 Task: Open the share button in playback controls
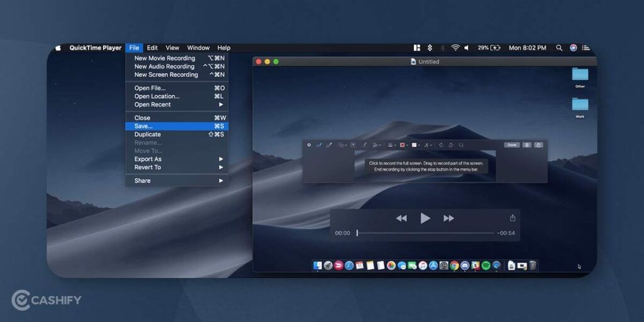[512, 218]
